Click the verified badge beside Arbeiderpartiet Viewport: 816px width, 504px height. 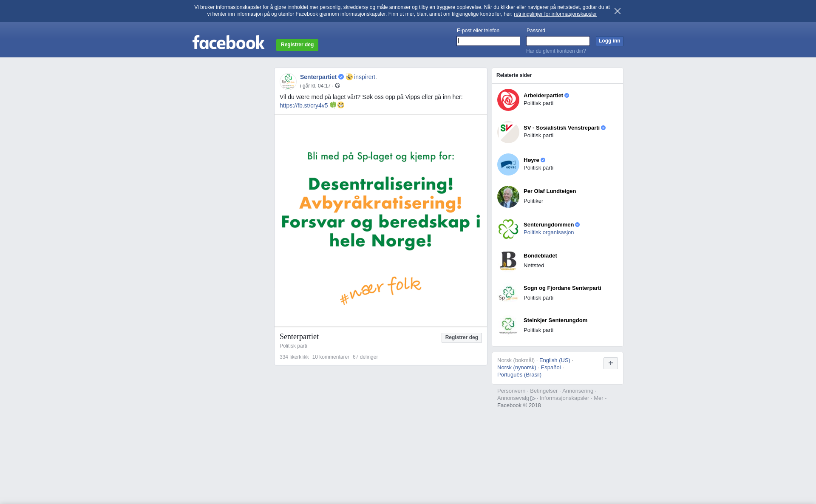click(567, 96)
